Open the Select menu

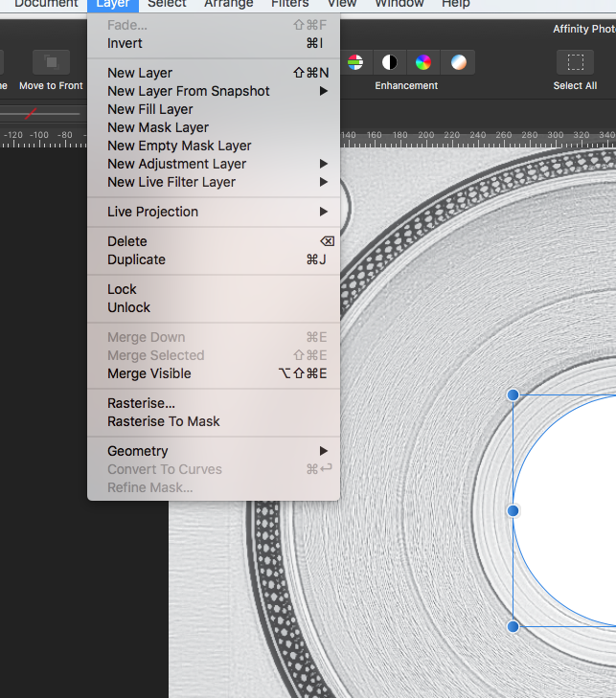[167, 4]
